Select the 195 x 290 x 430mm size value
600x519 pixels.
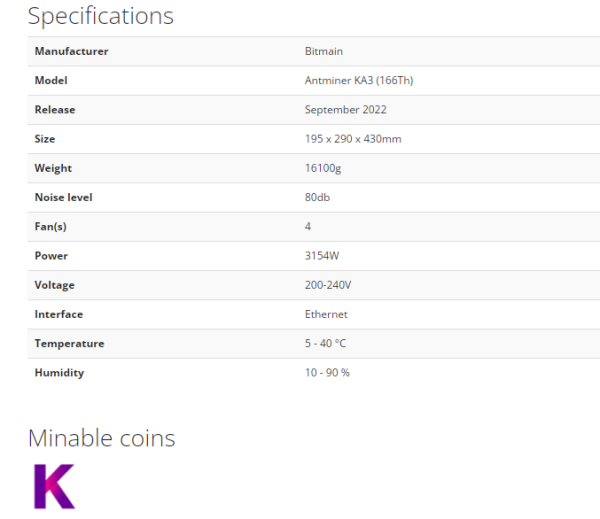(x=353, y=139)
